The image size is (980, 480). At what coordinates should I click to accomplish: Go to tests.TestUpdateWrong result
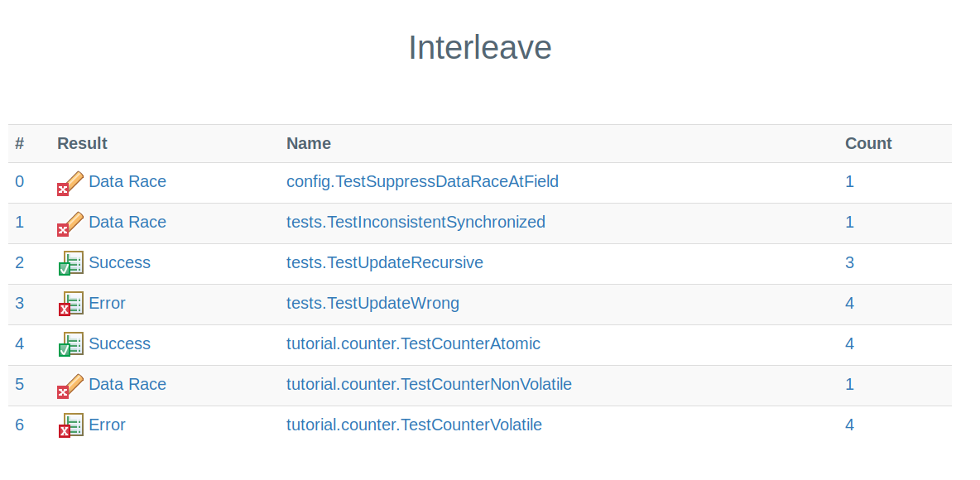tap(372, 303)
